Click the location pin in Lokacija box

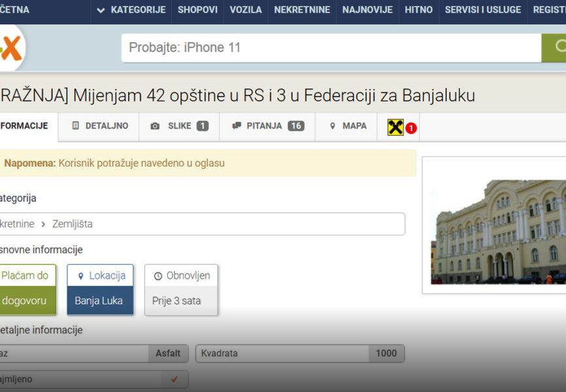click(x=81, y=276)
